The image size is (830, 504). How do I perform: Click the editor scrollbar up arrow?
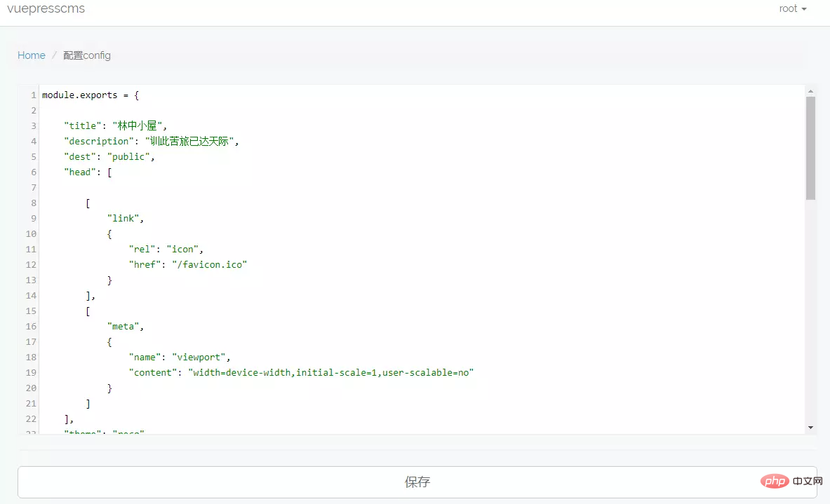[x=810, y=91]
